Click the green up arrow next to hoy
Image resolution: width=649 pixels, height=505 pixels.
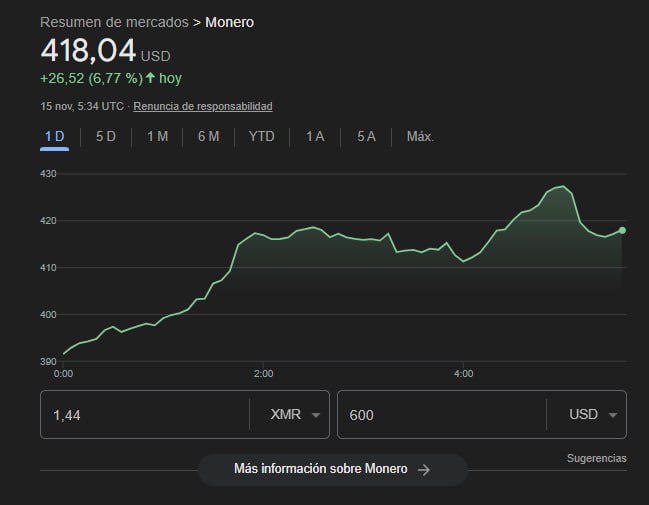(x=150, y=77)
